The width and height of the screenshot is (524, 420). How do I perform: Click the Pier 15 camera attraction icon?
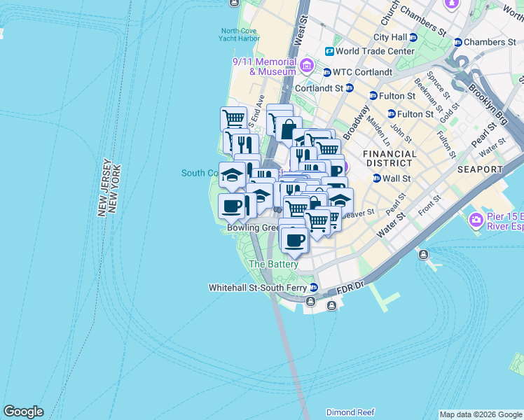coord(476,220)
